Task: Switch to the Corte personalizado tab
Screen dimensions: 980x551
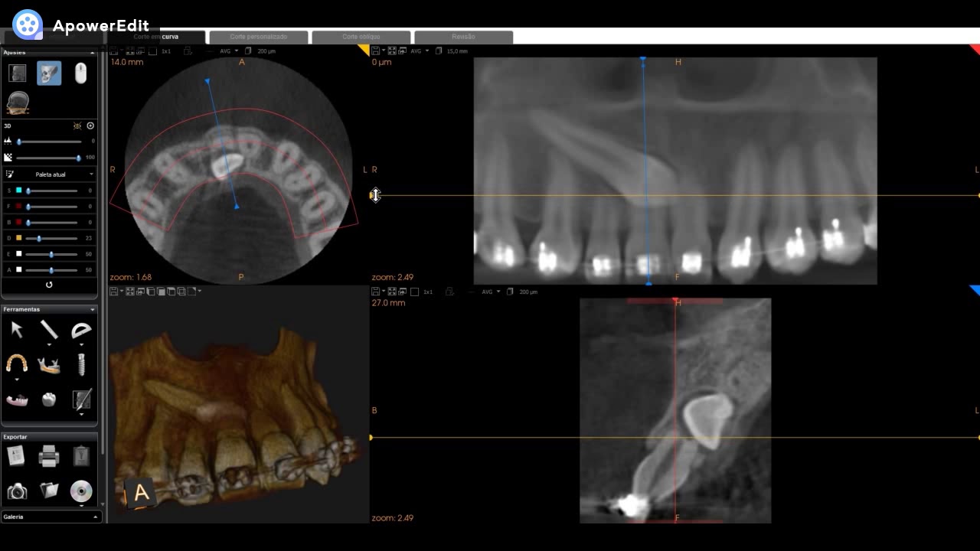Action: point(259,37)
